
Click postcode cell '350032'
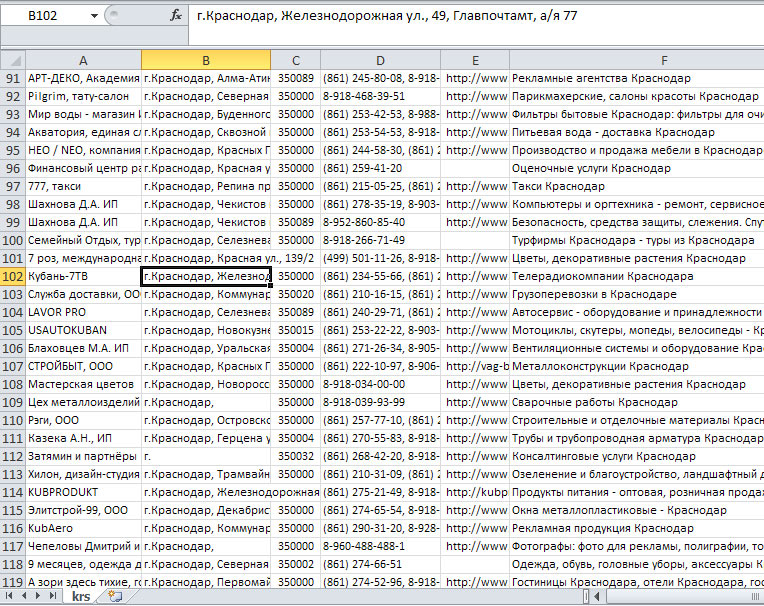pyautogui.click(x=296, y=457)
